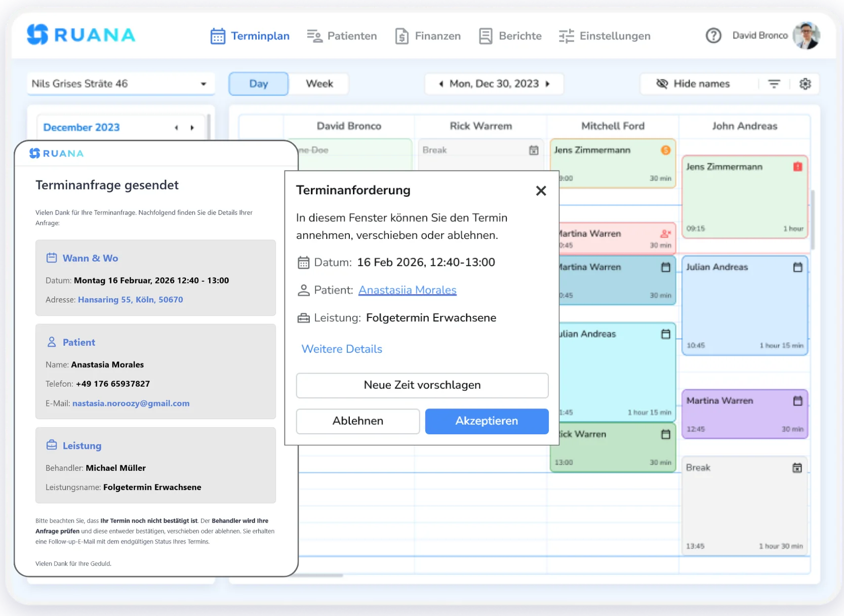844x616 pixels.
Task: Close the Terminanforderung dialog
Action: (541, 191)
